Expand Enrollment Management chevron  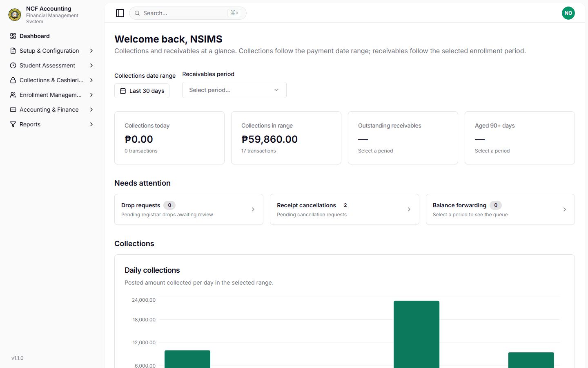pyautogui.click(x=91, y=95)
